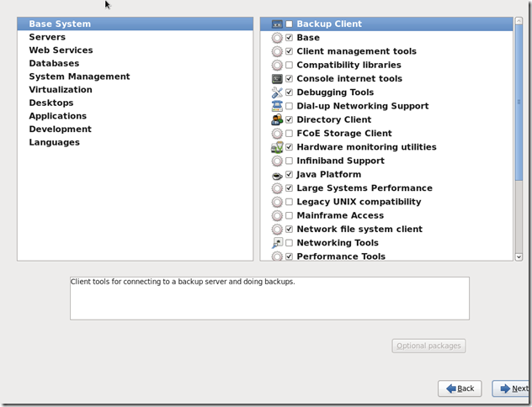532x407 pixels.
Task: Select the Mainframe Access row label
Action: [340, 215]
